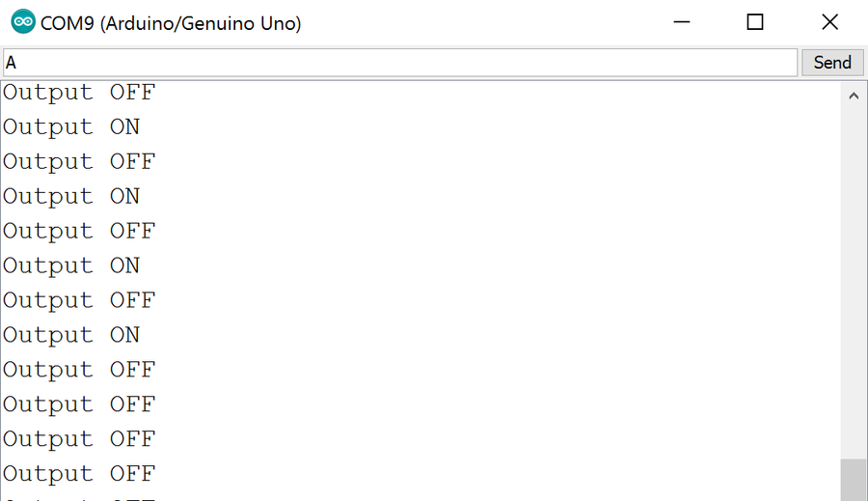This screenshot has height=501, width=868.
Task: Click the "COM9 (Arduino/Genuino Uno)" window title text
Action: point(171,23)
